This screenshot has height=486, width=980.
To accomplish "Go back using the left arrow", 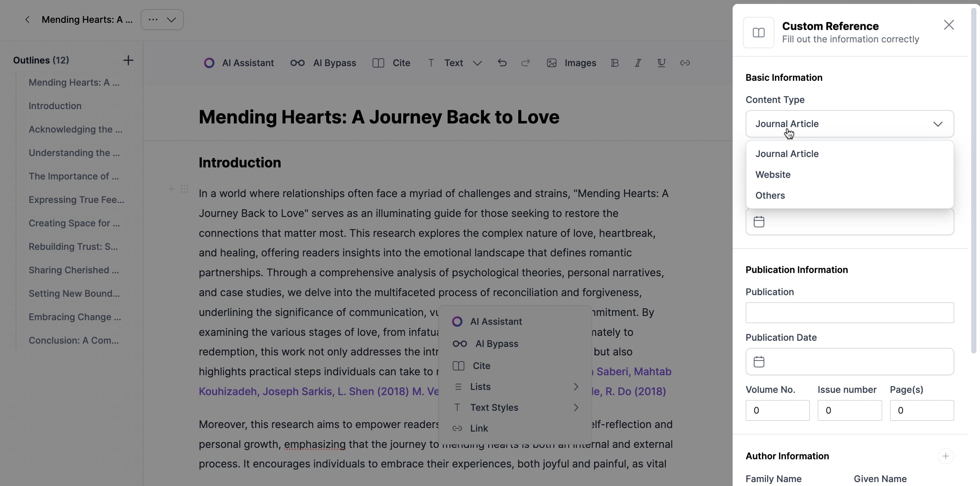I will [x=27, y=20].
